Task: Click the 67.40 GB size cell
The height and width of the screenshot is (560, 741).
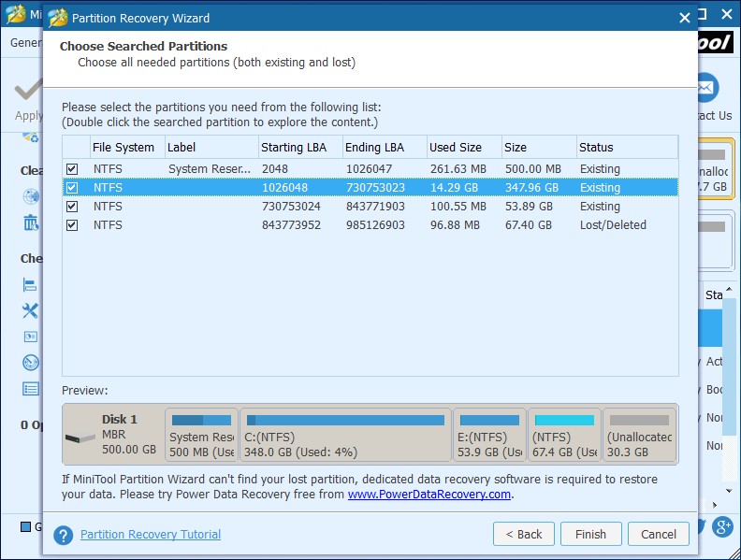Action: (529, 225)
